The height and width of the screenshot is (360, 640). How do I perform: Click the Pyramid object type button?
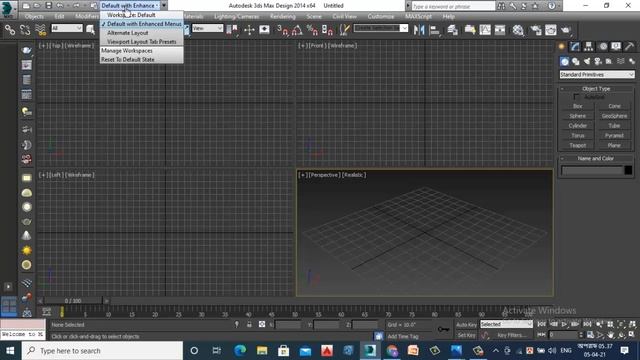click(x=614, y=136)
